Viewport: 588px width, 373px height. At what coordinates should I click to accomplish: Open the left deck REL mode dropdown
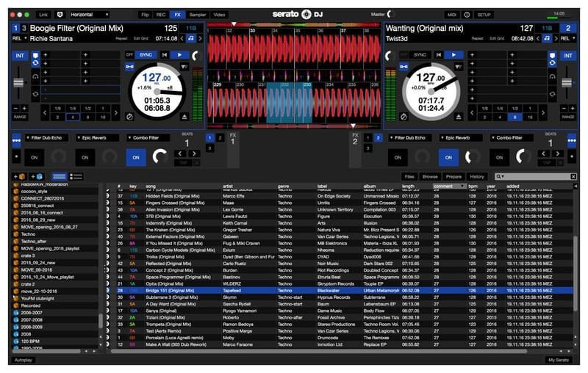click(20, 38)
